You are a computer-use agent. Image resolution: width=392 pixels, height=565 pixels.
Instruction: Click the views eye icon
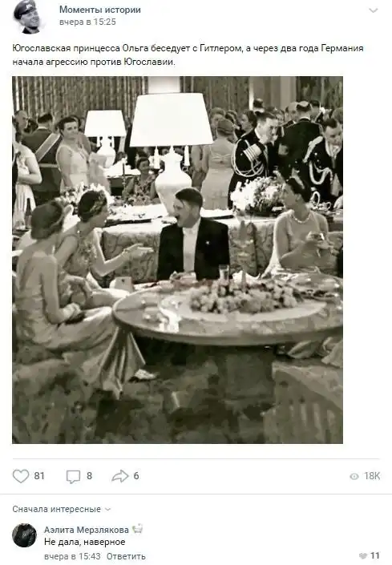[x=354, y=476]
